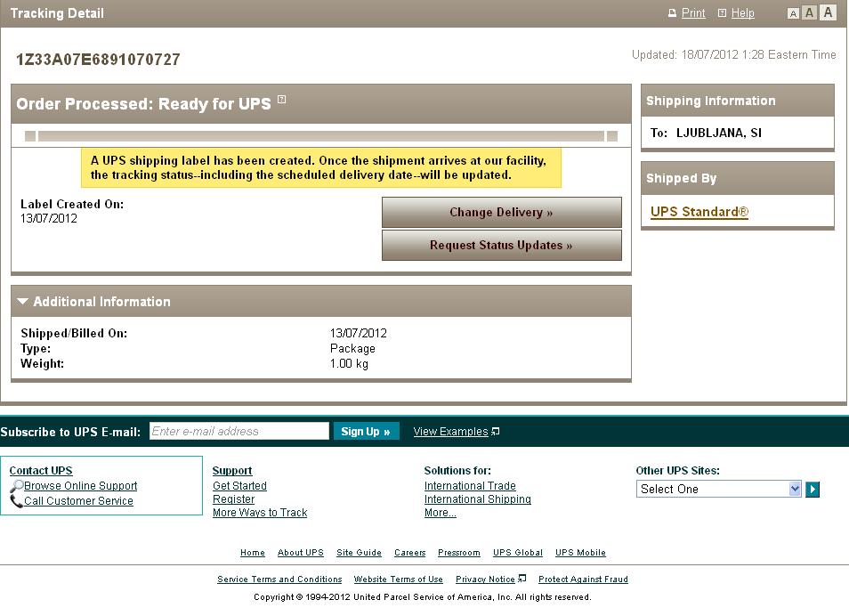Screen dimensions: 849x616
Task: Click the Register link
Action: 233,499
